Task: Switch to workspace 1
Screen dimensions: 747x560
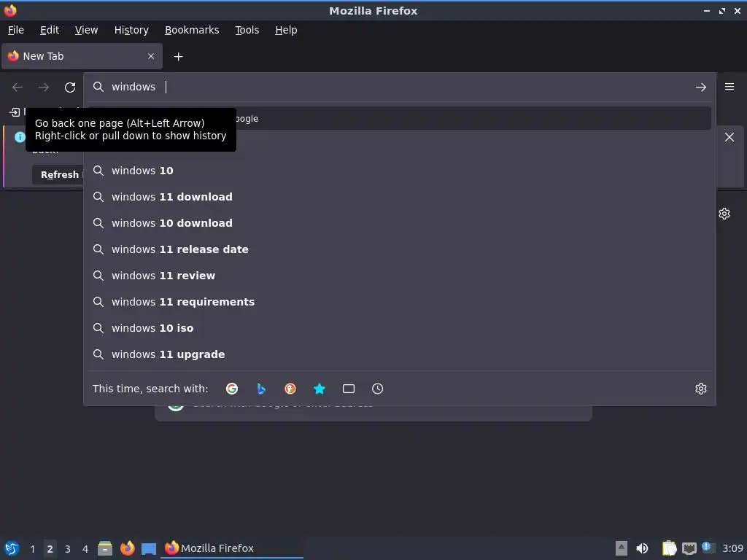Action: (32, 549)
